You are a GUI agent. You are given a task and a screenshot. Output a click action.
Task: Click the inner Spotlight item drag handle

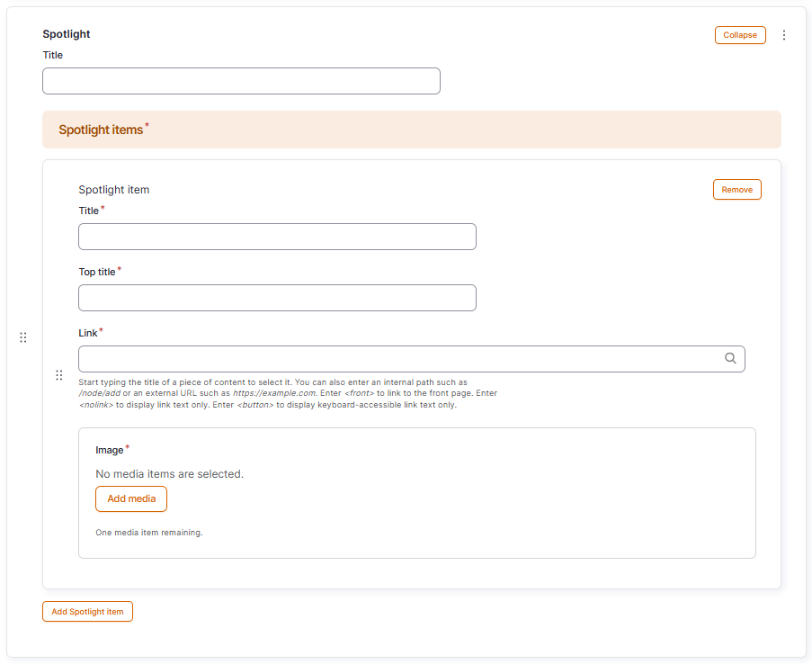(59, 375)
